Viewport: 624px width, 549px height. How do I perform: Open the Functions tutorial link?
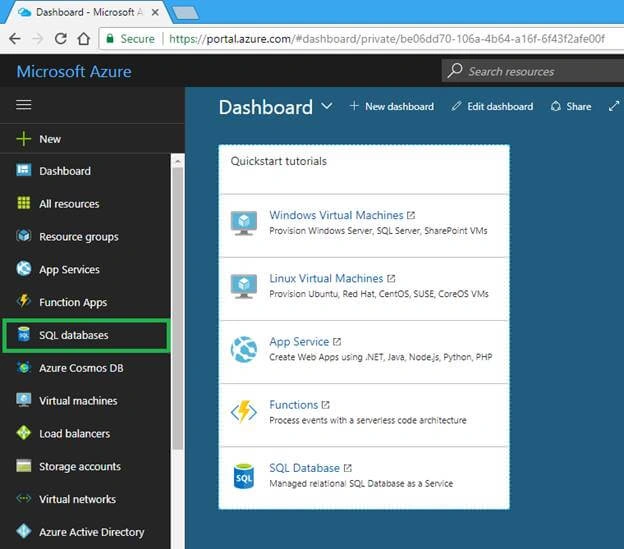(x=299, y=405)
